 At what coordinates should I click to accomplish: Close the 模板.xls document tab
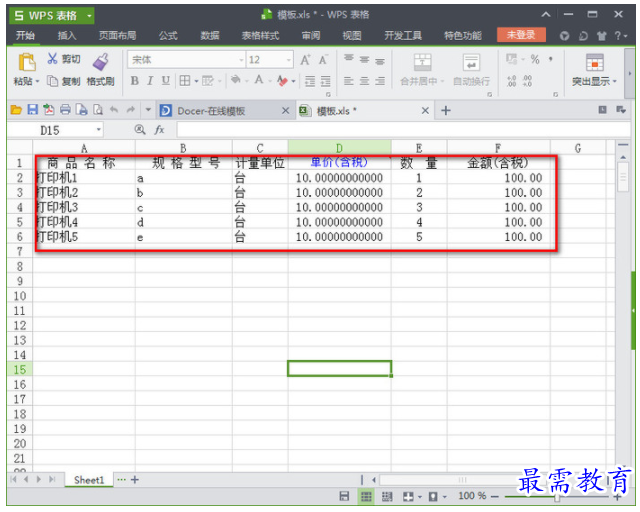coord(425,111)
